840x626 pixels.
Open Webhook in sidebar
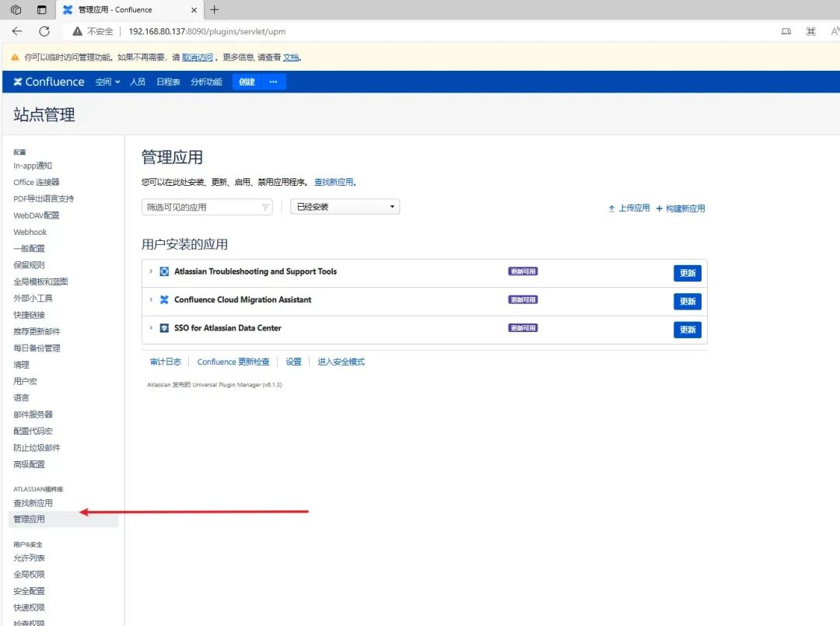point(30,232)
